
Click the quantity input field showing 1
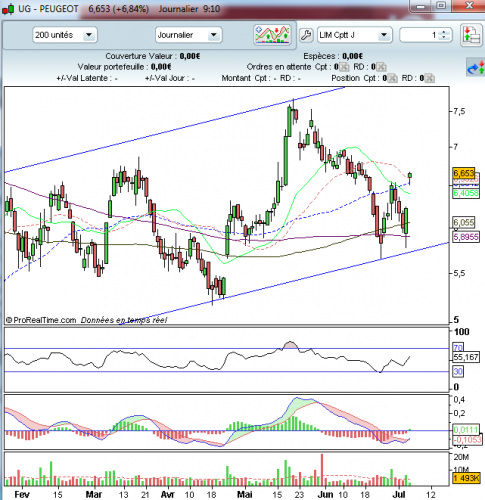[420, 35]
